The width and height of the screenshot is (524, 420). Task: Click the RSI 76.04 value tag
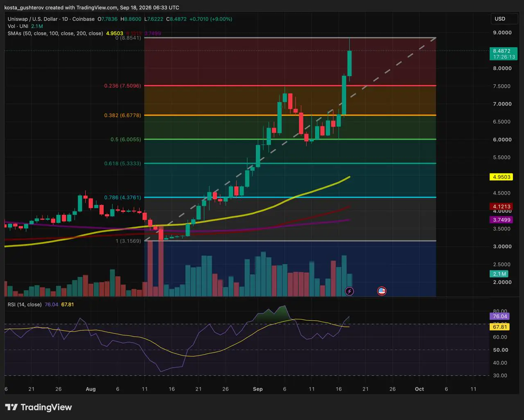coord(499,316)
